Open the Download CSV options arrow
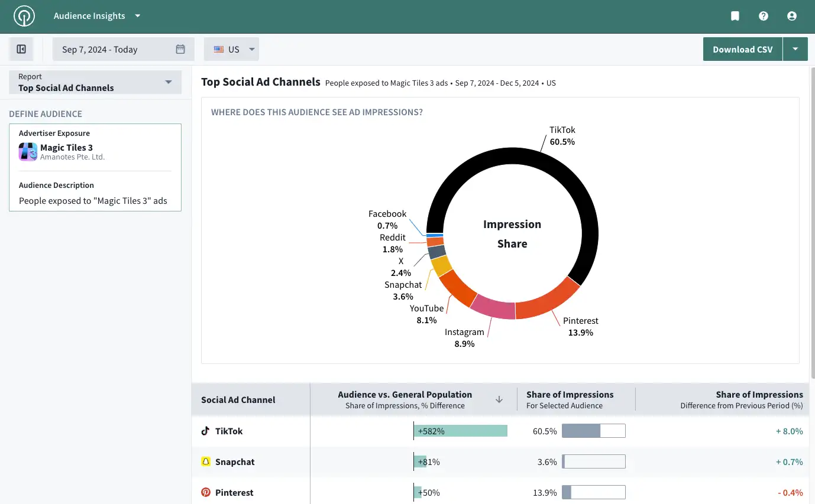The height and width of the screenshot is (504, 815). tap(795, 49)
